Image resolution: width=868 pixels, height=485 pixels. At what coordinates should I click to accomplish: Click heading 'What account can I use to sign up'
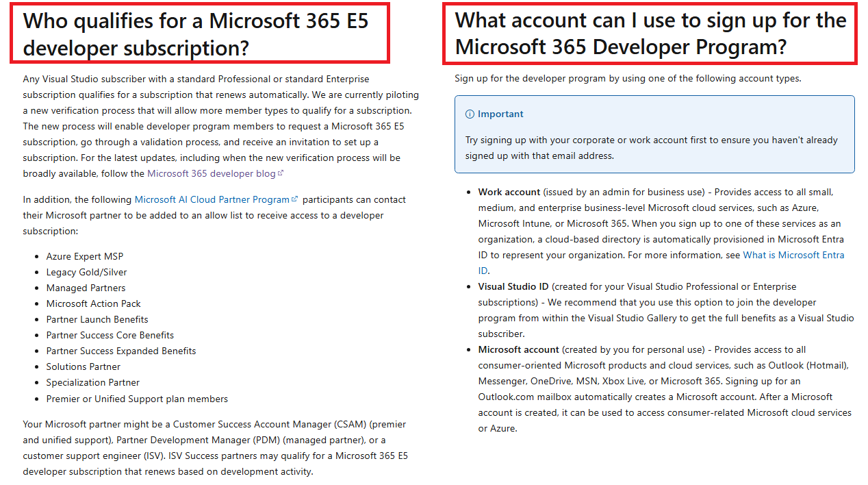point(651,34)
